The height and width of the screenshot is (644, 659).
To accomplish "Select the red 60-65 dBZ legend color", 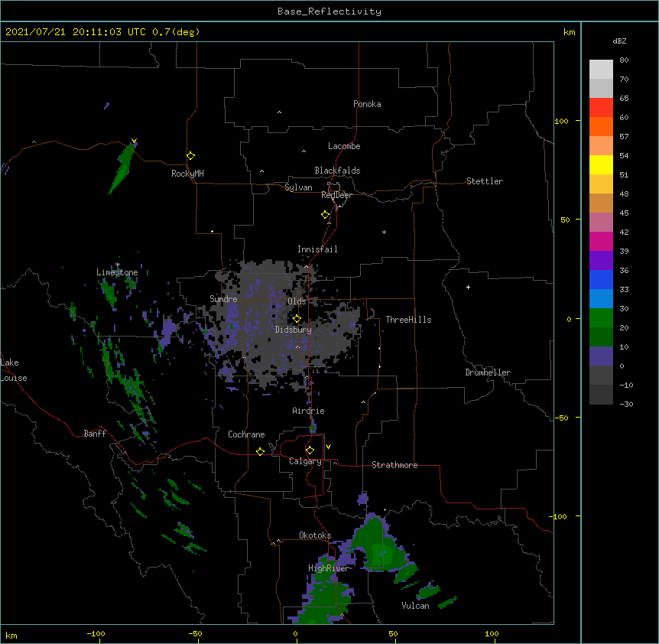I will [x=601, y=108].
